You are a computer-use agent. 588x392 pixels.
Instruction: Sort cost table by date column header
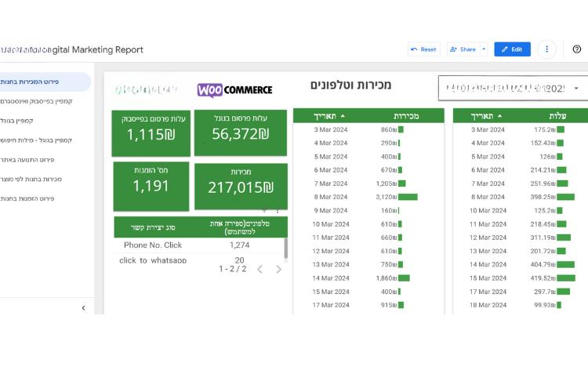482,116
